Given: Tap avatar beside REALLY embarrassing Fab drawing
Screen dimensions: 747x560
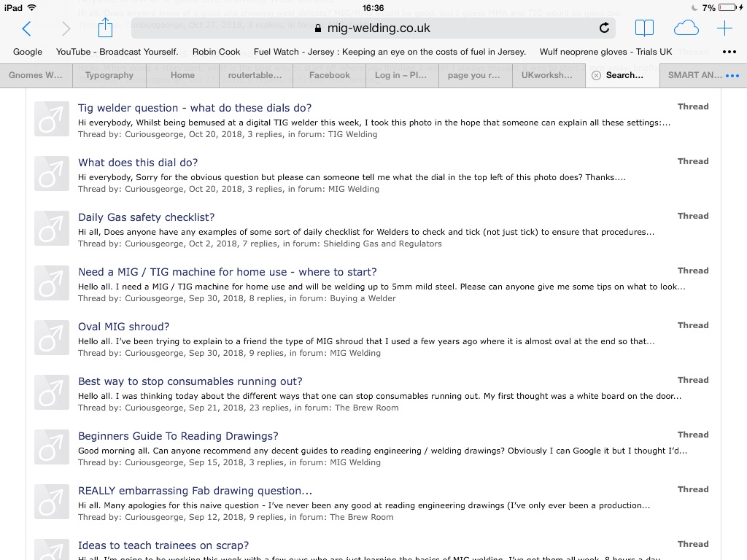Looking at the screenshot, I should [x=52, y=502].
